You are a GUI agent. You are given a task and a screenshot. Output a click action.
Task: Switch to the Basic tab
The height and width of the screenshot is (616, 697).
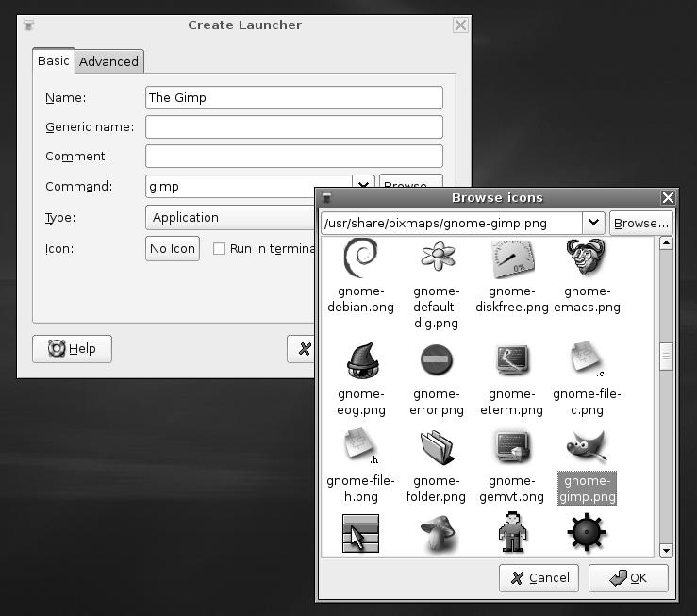[53, 60]
